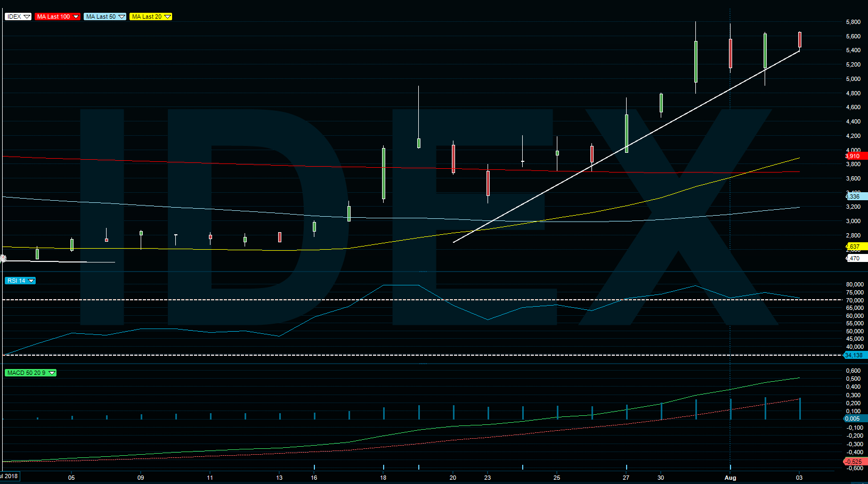The height and width of the screenshot is (484, 868).
Task: Select the 80,000 RSI axis value
Action: coord(855,284)
